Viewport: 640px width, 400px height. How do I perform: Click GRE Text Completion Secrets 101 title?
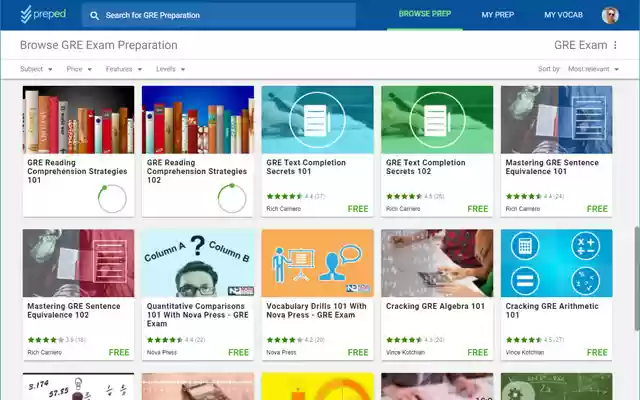pyautogui.click(x=306, y=167)
